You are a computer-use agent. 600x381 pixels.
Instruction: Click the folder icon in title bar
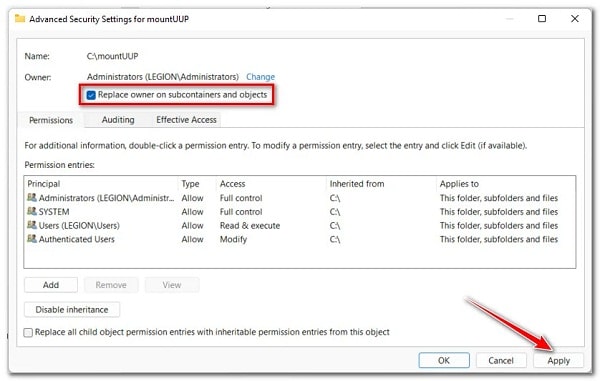[20, 18]
